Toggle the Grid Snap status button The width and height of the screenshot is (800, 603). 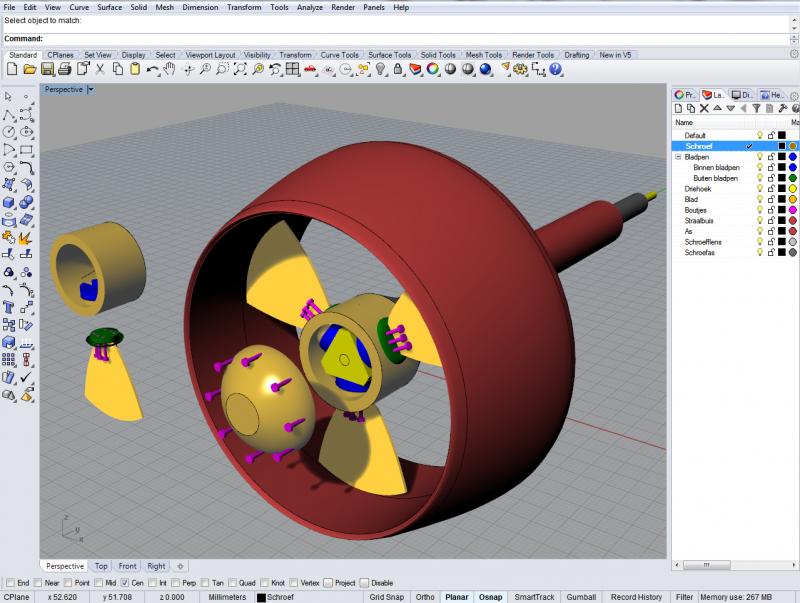(x=387, y=597)
